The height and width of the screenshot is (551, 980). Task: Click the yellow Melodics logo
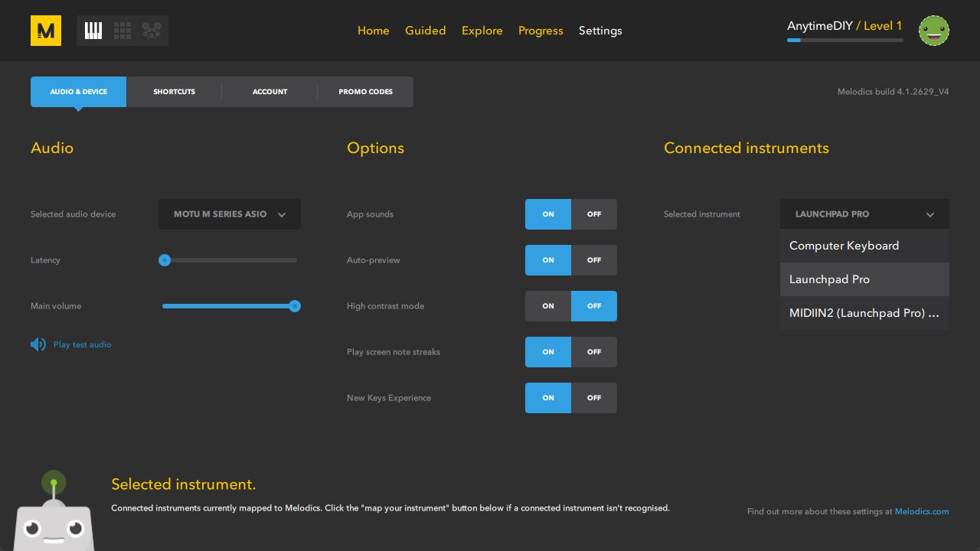46,31
